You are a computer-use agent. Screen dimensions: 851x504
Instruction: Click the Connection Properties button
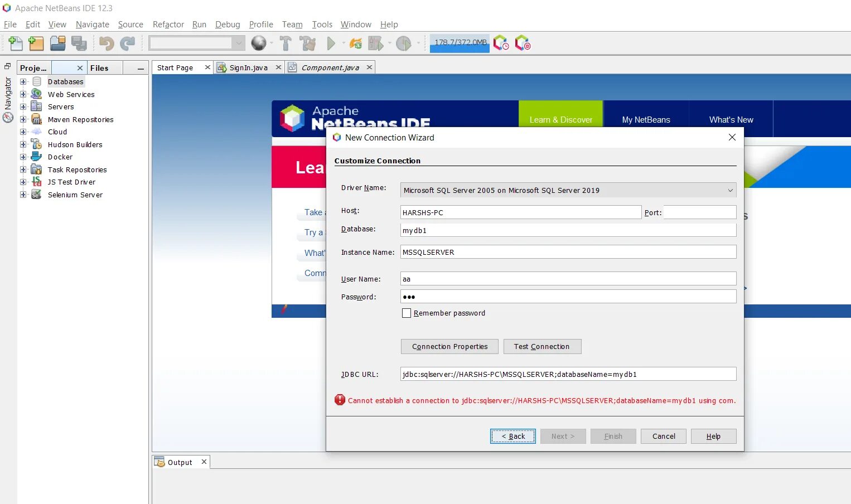tap(450, 346)
